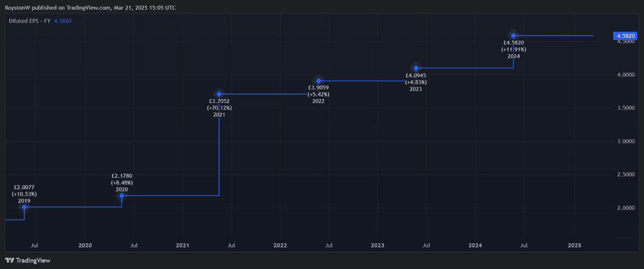
Task: Click the TradingView wordmark text
Action: [33, 260]
